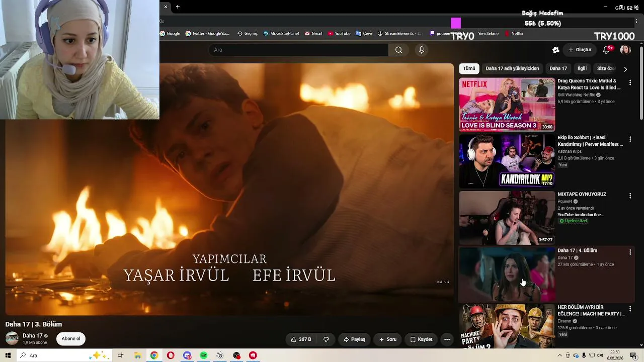Open the Çevir bookmark
Screen dimensions: 644x362
(364, 34)
